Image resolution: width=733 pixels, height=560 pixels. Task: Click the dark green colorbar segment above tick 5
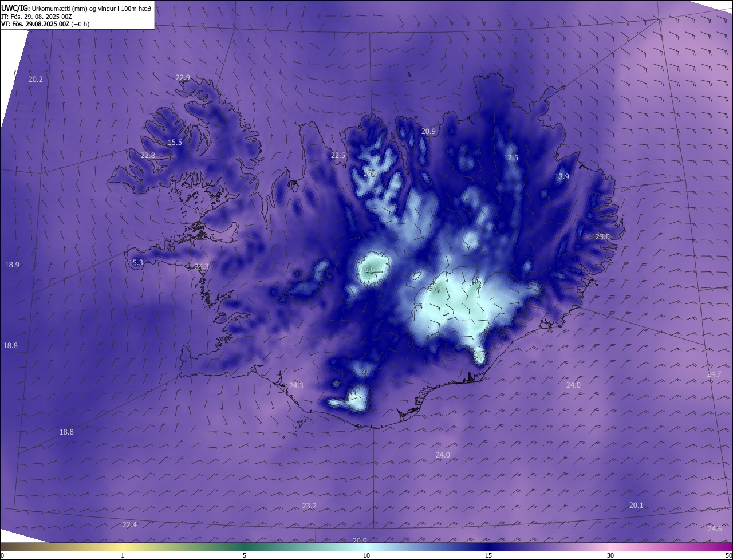point(245,547)
